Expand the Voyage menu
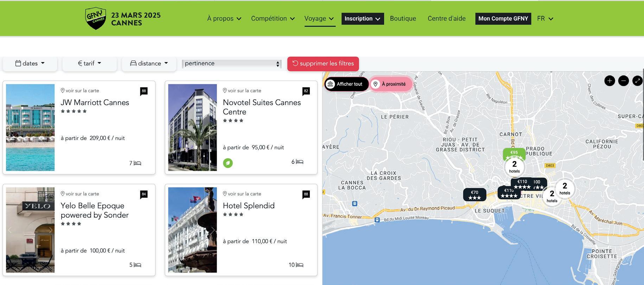The height and width of the screenshot is (285, 644). [x=319, y=19]
